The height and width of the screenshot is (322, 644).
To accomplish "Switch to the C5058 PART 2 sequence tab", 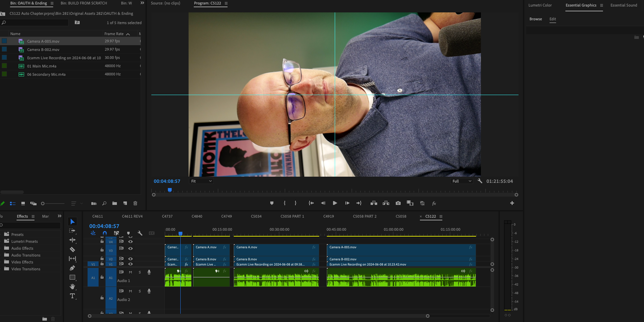I will pyautogui.click(x=365, y=216).
